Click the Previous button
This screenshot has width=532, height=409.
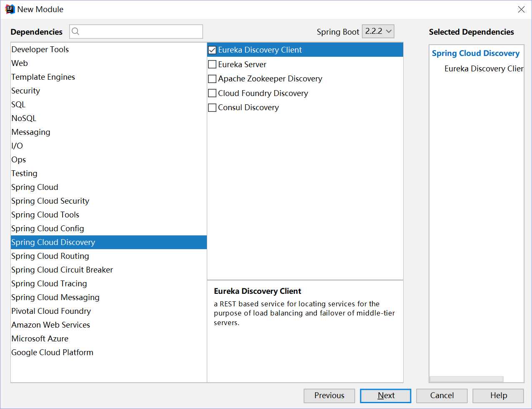coord(329,396)
